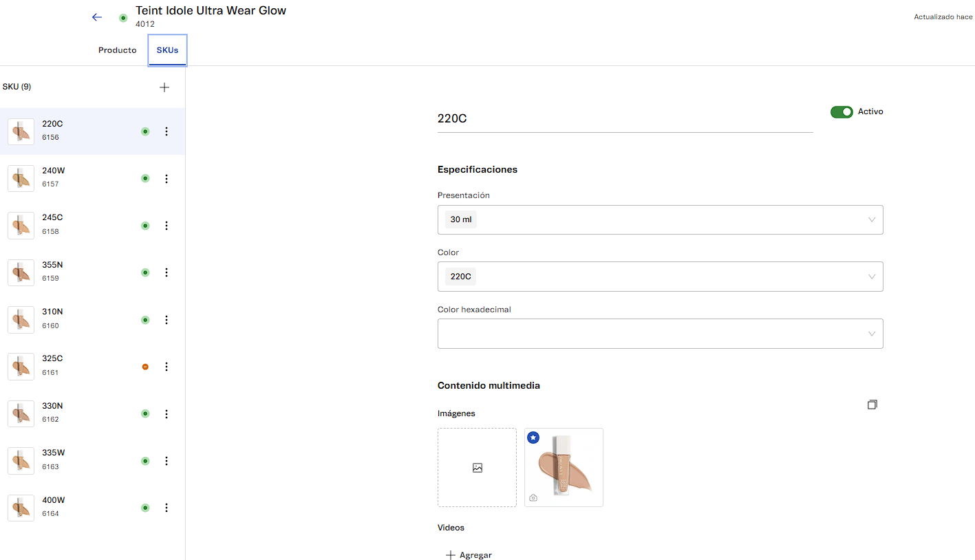
Task: Click the back arrow icon
Action: [96, 17]
